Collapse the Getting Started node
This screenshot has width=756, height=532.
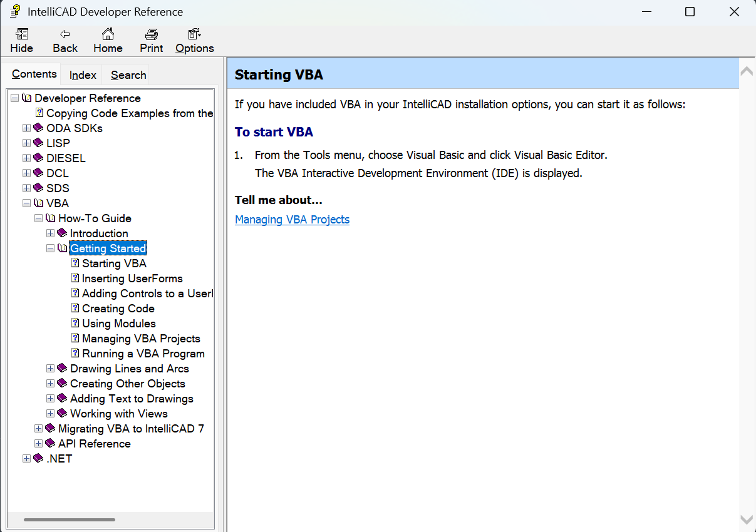tap(50, 248)
